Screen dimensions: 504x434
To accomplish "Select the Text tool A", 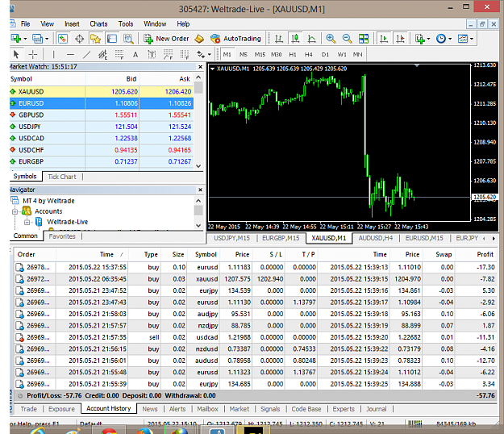I will click(x=135, y=55).
